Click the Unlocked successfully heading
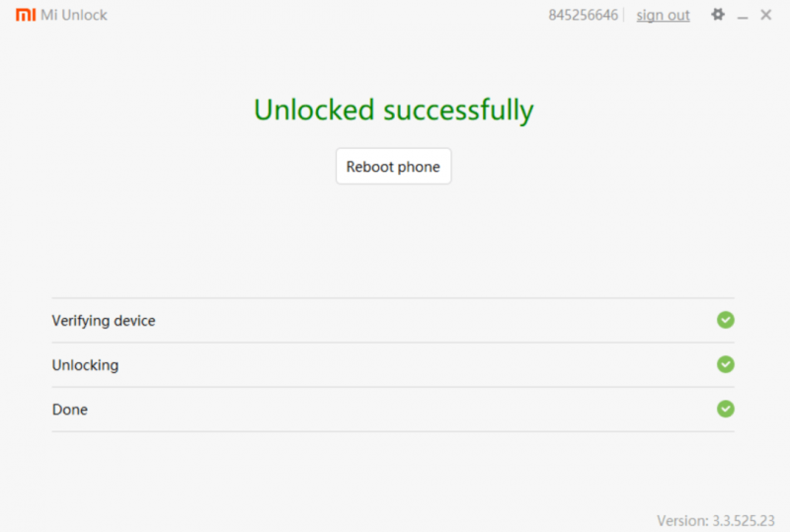Viewport: 790px width, 532px height. pyautogui.click(x=393, y=110)
